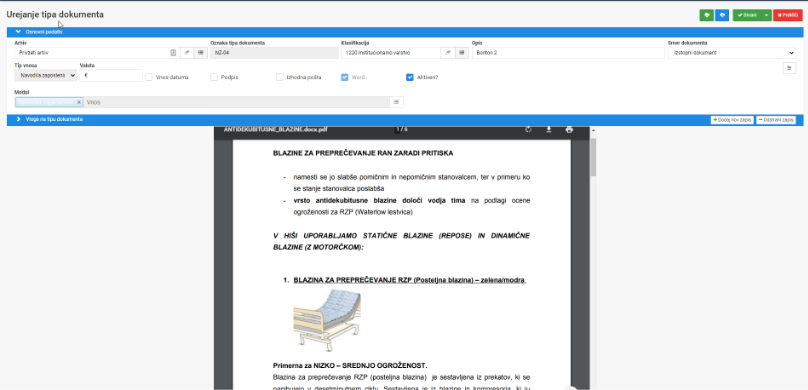
Task: Click the Shrani save button
Action: tap(746, 15)
